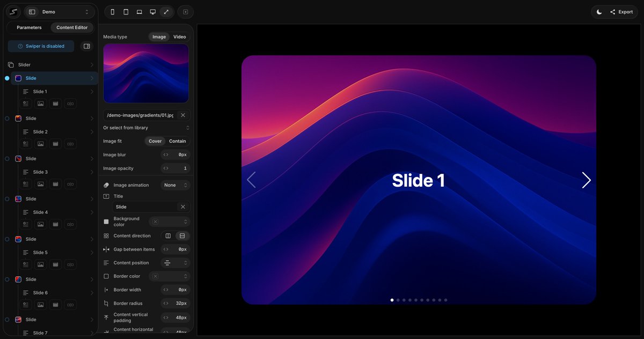Set content direction to horizontal columns
The image size is (644, 339).
168,235
